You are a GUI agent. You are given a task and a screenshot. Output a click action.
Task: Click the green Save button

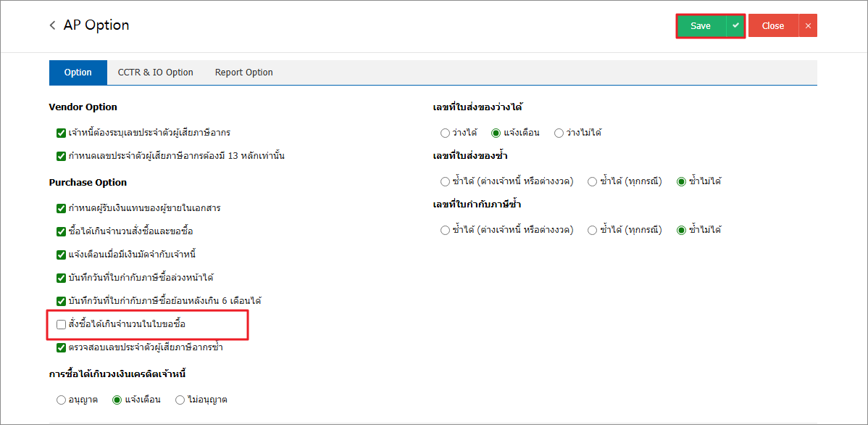tap(701, 25)
